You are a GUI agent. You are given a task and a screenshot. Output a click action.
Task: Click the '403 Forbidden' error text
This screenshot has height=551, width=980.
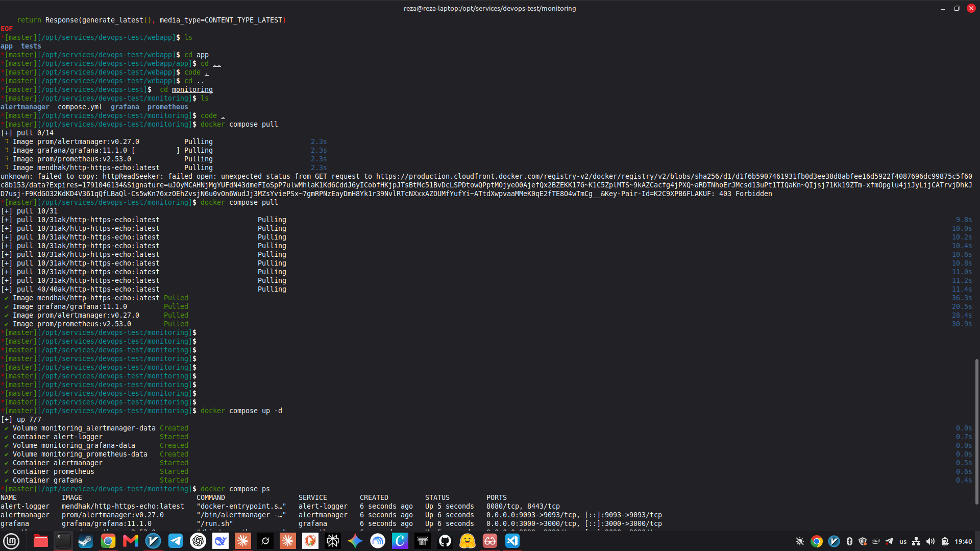[x=745, y=194]
